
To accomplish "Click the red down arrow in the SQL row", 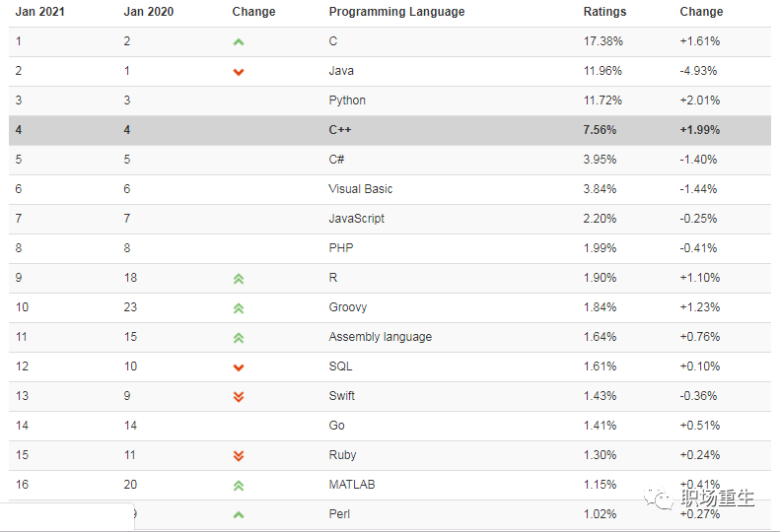I will tap(239, 367).
